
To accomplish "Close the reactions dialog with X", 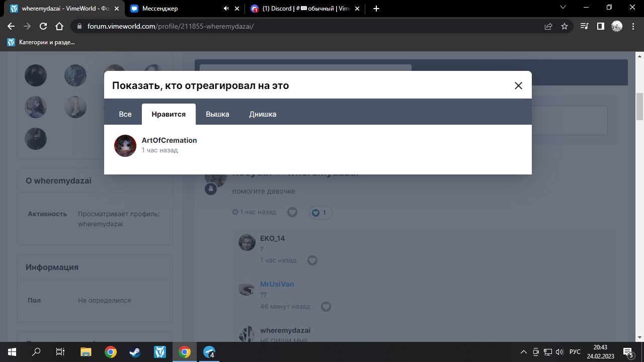I will tap(518, 85).
